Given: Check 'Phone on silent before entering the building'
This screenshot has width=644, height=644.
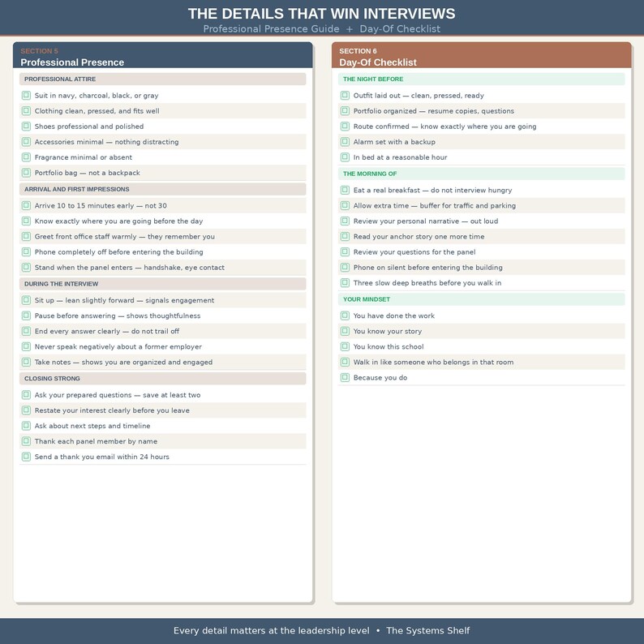Looking at the screenshot, I should coord(345,268).
